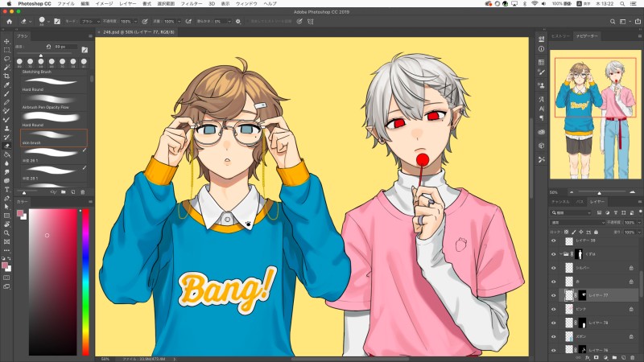This screenshot has height=362, width=644.
Task: Switch to the パス tab
Action: tap(580, 202)
